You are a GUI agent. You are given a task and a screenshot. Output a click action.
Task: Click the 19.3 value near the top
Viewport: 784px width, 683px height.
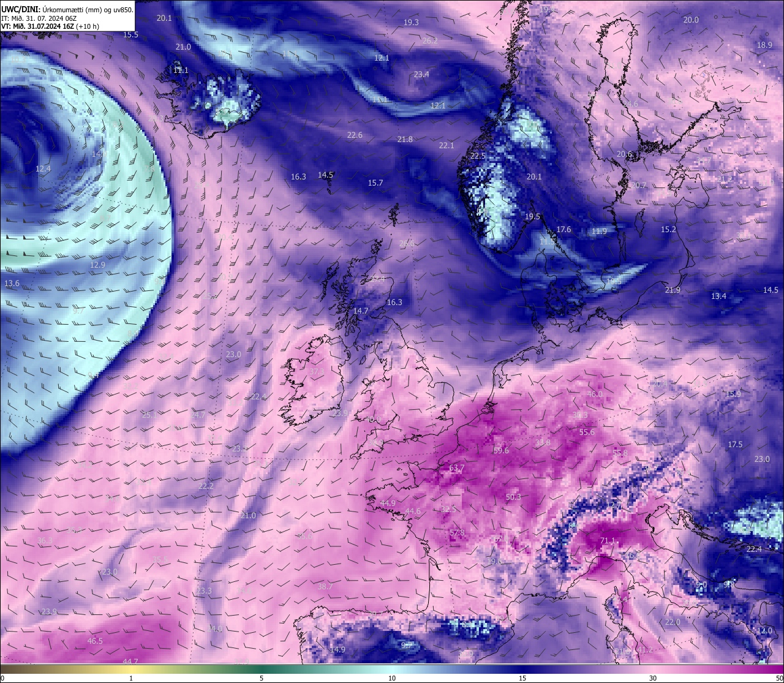click(411, 22)
